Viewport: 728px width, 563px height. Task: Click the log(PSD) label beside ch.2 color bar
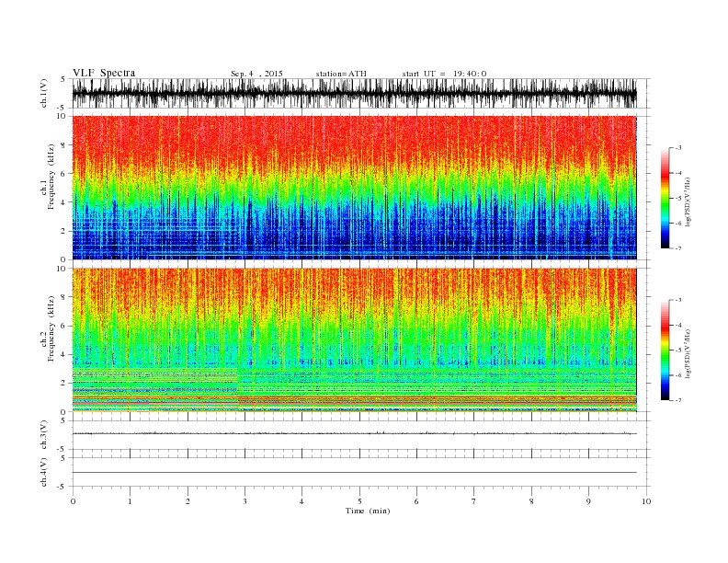[688, 353]
